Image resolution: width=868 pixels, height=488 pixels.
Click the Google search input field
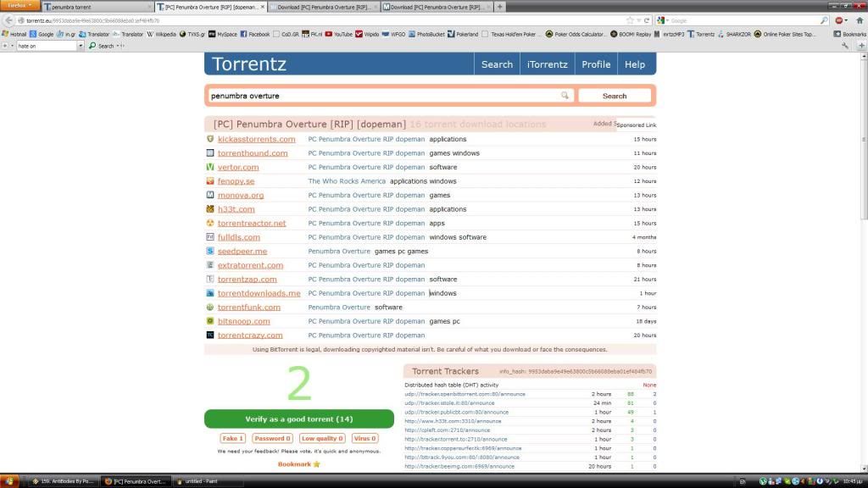(744, 20)
